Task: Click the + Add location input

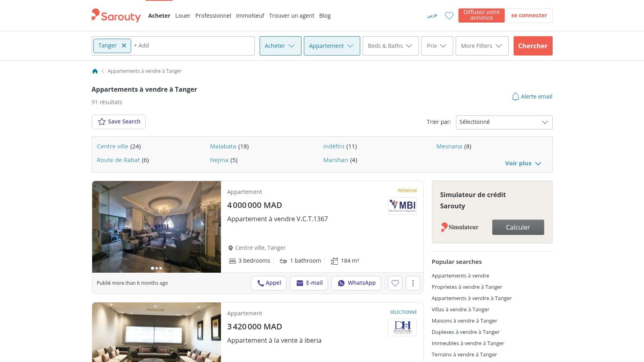Action: click(193, 45)
